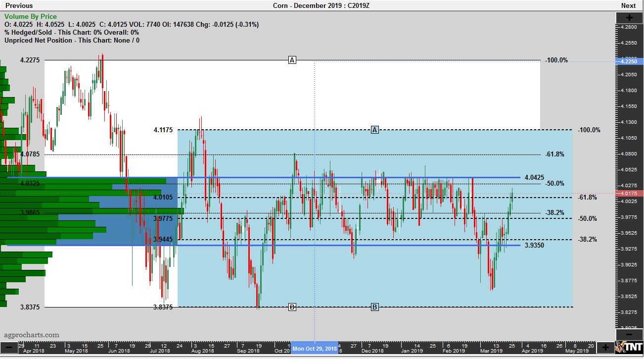Click the Mon Oct 29, 2018 date marker
This screenshot has width=644, height=359.
[x=315, y=349]
